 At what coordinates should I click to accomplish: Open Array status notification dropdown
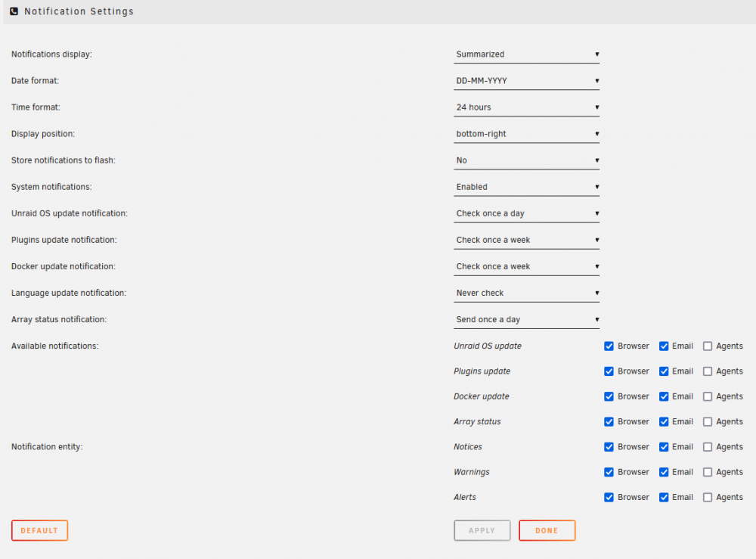pyautogui.click(x=526, y=320)
